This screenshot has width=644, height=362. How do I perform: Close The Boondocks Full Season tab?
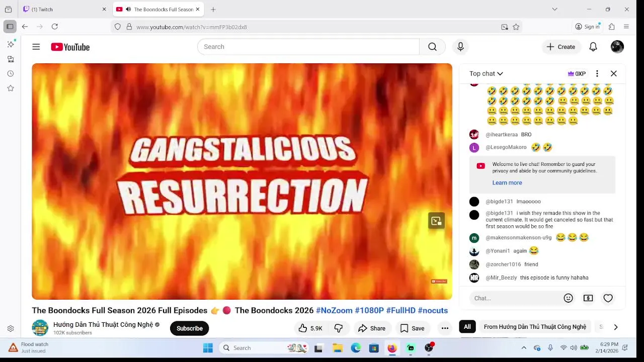[x=198, y=9]
